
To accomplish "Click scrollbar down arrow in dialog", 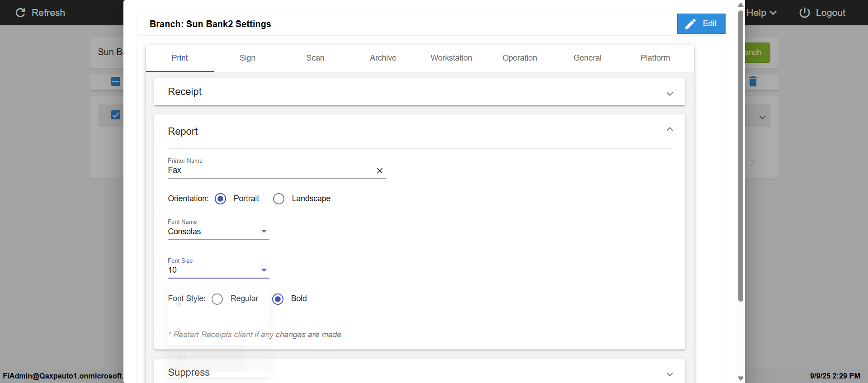I will 741,378.
